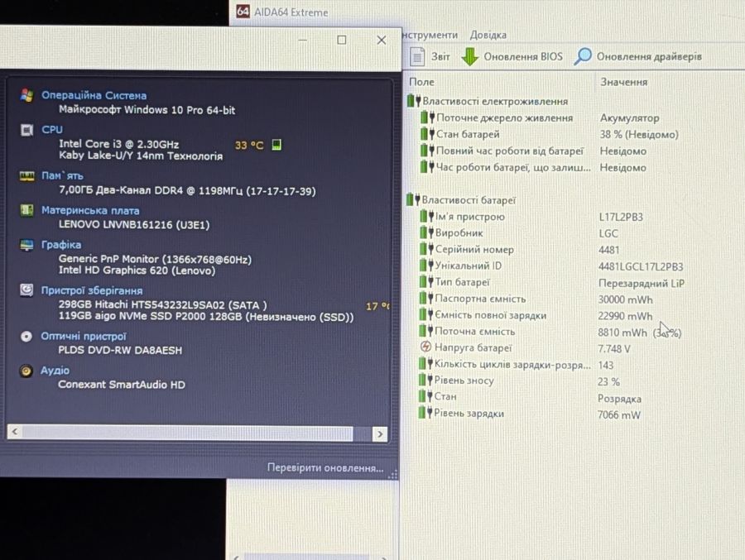
Task: Open the Оптичні пристрої section link
Action: click(84, 337)
